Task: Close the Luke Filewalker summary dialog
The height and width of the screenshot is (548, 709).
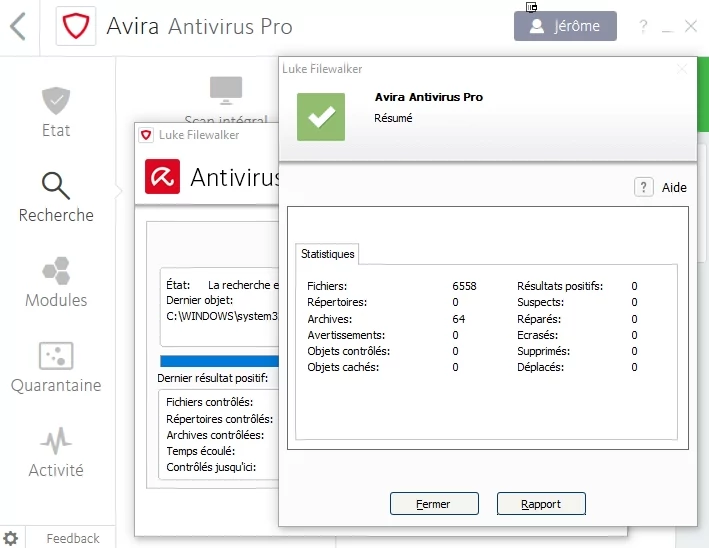Action: pos(682,69)
